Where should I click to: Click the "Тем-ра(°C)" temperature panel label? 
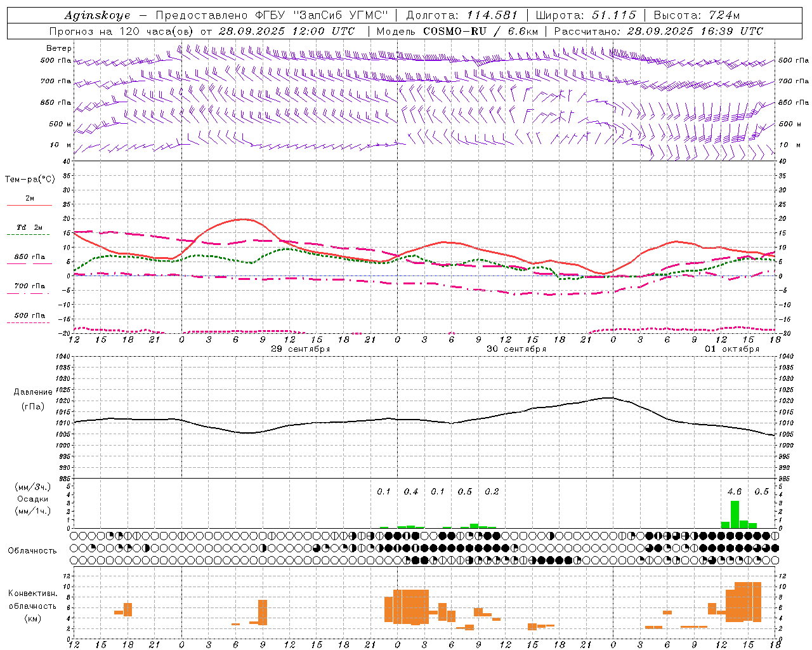[x=30, y=180]
